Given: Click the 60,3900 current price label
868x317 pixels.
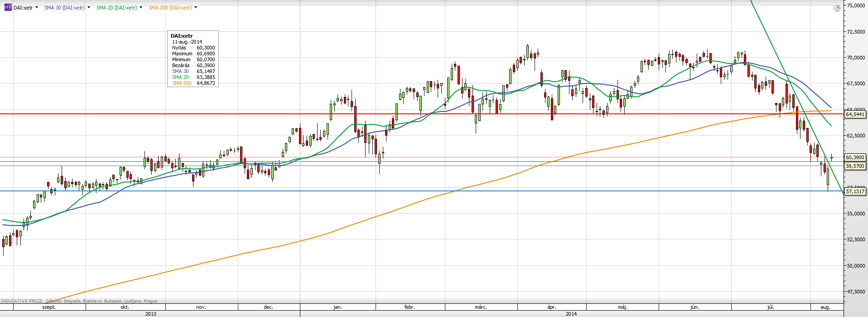Looking at the screenshot, I should click(x=855, y=157).
